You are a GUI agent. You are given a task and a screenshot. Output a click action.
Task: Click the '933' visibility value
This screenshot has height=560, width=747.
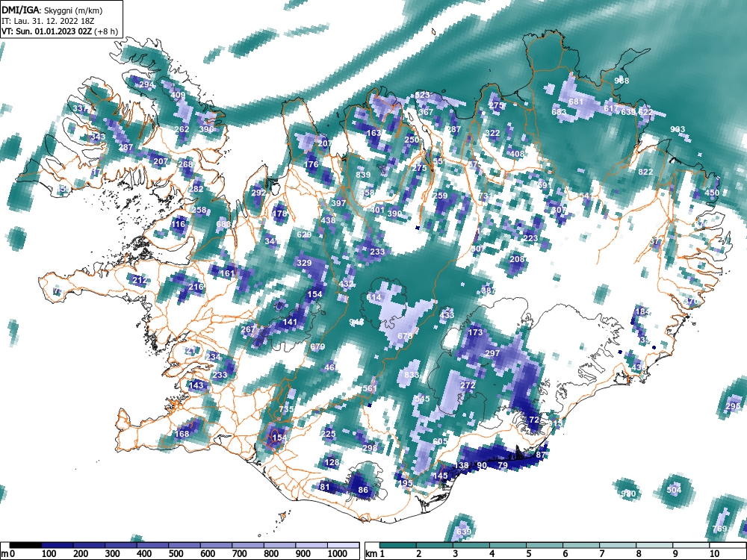(x=678, y=129)
